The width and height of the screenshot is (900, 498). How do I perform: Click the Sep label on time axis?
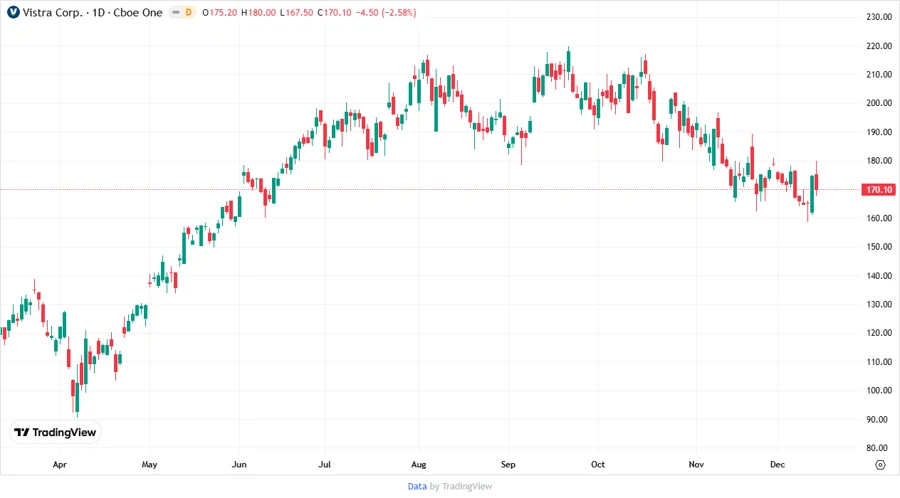pyautogui.click(x=508, y=464)
